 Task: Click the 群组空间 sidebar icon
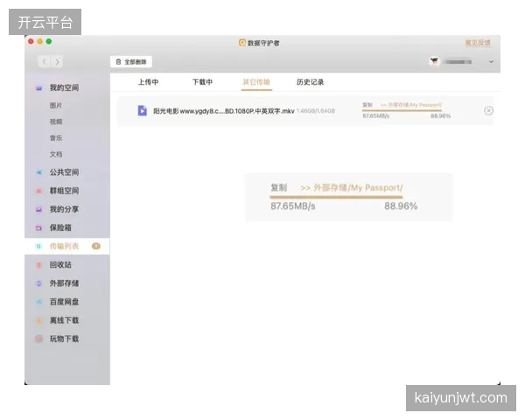(x=39, y=191)
